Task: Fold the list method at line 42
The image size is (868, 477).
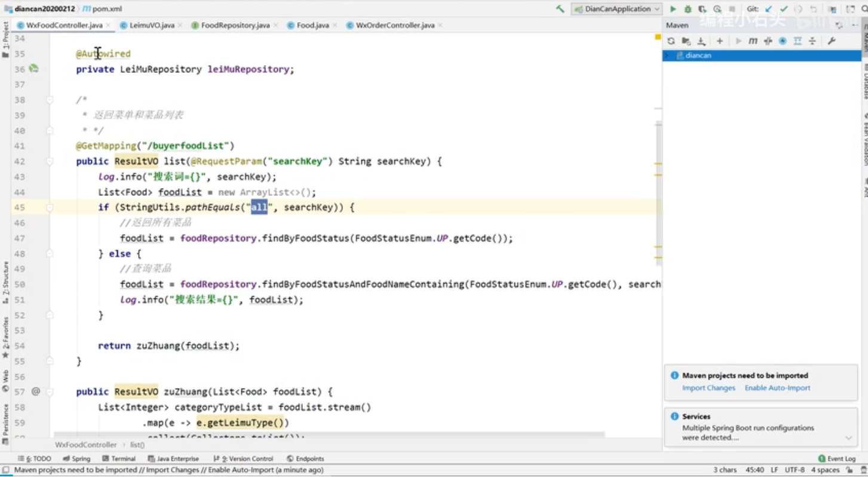Action: (x=50, y=161)
